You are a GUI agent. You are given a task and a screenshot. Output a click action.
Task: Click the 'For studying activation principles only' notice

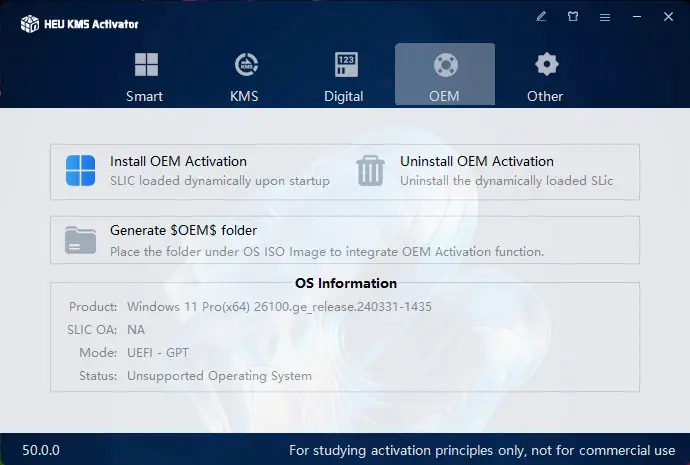(x=482, y=450)
